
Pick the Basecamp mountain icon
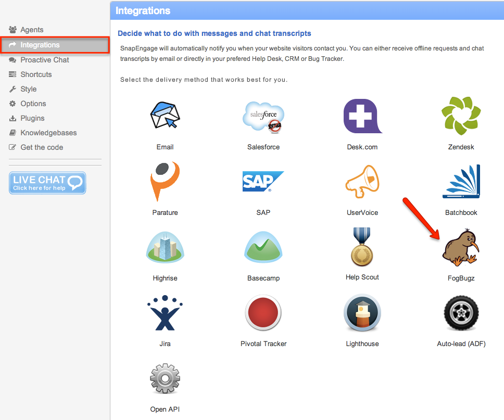pos(263,247)
